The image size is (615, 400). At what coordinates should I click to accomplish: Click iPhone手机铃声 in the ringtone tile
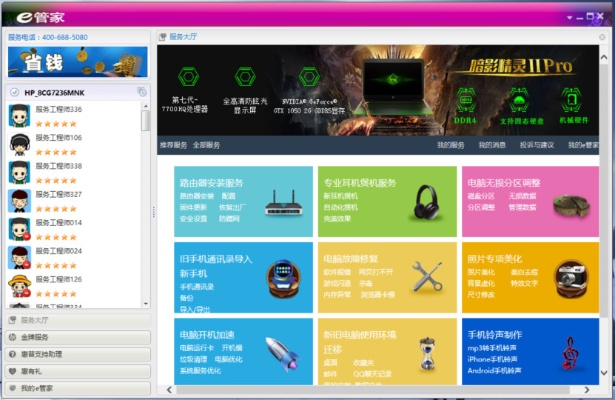[492, 359]
